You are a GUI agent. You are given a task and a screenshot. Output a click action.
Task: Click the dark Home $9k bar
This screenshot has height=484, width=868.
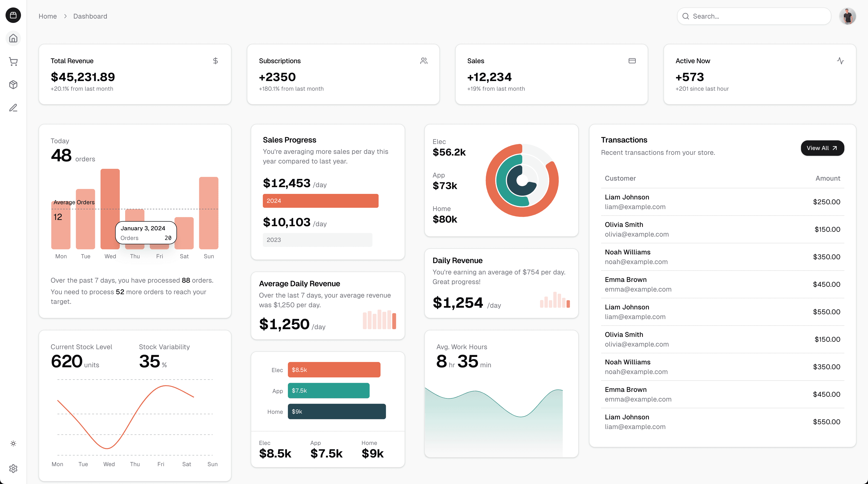[x=337, y=412]
